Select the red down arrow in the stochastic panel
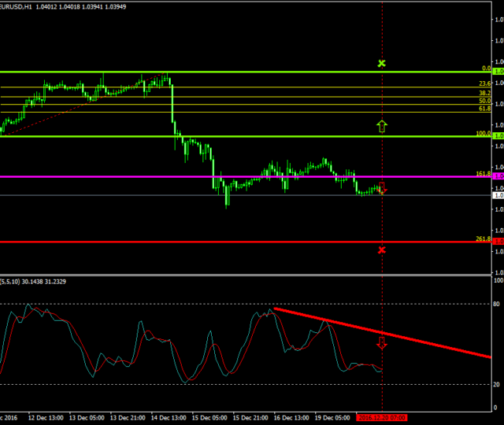Screen dimensions: 504x425 [x=382, y=342]
